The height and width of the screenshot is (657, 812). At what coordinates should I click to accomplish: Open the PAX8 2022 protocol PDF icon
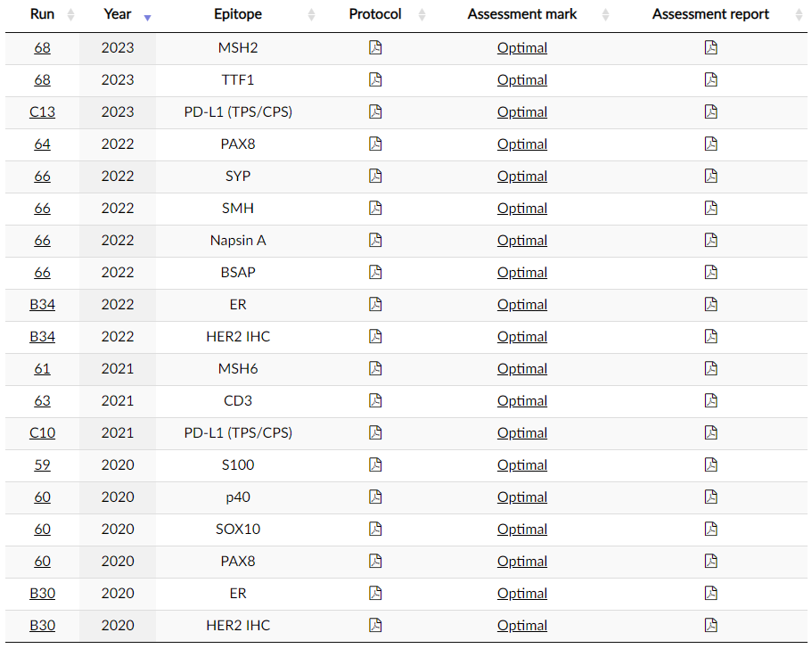point(375,144)
